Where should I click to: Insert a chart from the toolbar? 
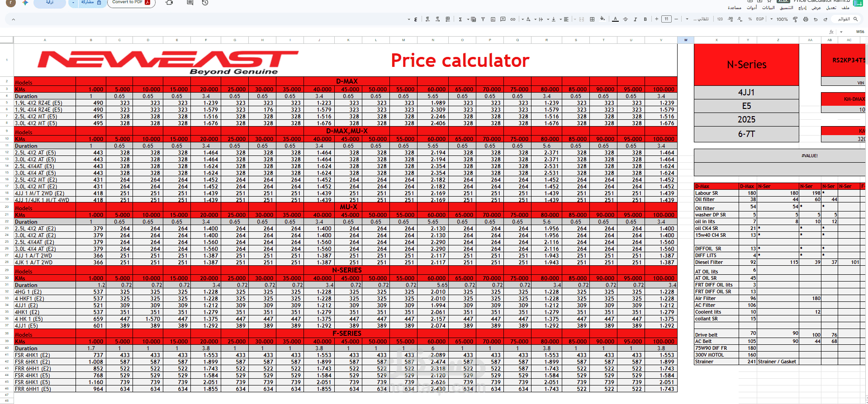tap(493, 19)
